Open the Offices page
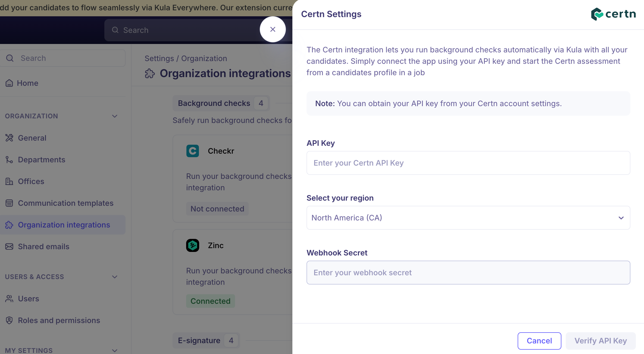 [63, 181]
